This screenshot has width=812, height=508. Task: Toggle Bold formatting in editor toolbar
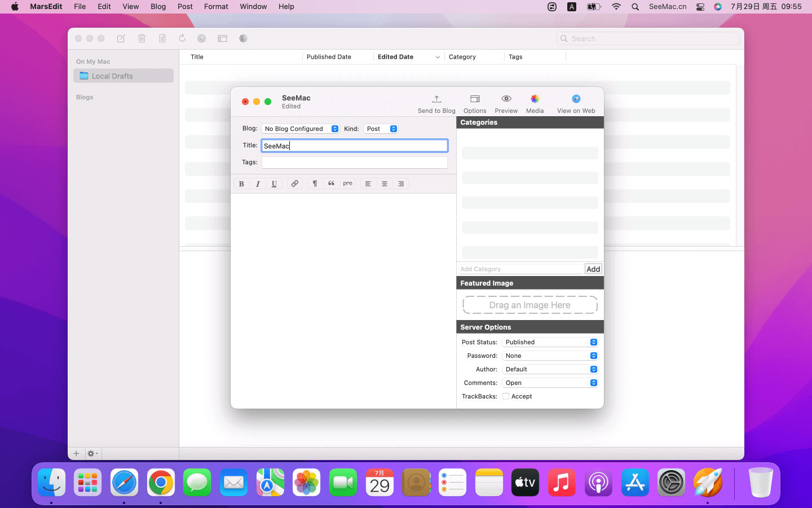[x=241, y=184]
